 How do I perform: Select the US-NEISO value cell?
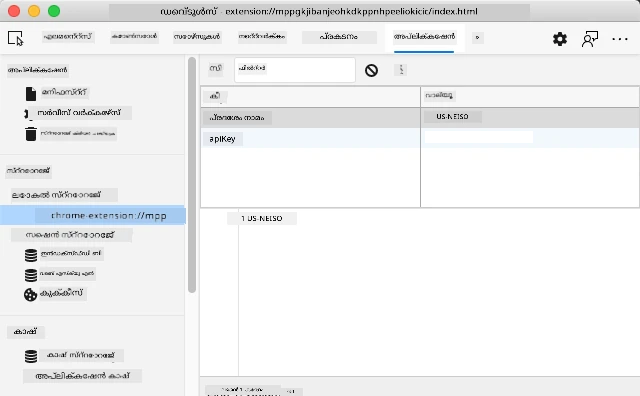pos(530,118)
